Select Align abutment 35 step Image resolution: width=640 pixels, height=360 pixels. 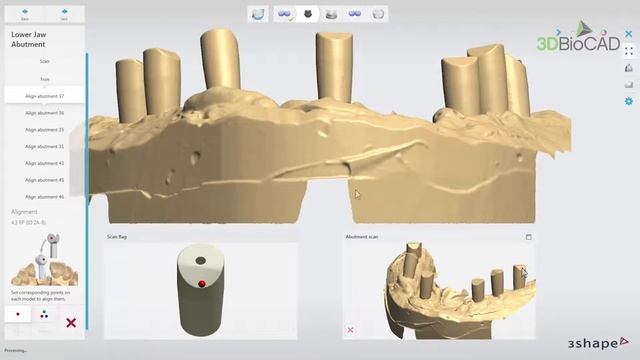(44, 129)
